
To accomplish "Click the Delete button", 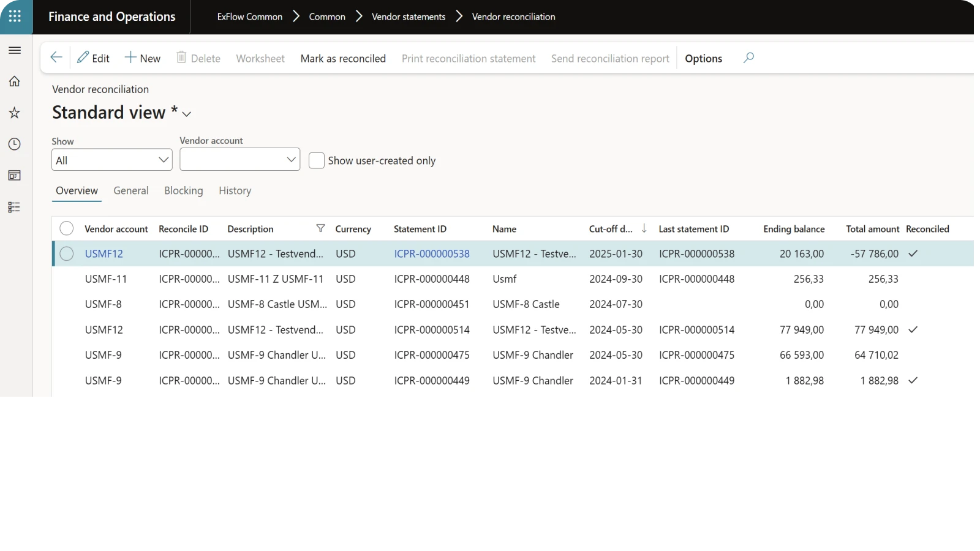I will tap(198, 58).
